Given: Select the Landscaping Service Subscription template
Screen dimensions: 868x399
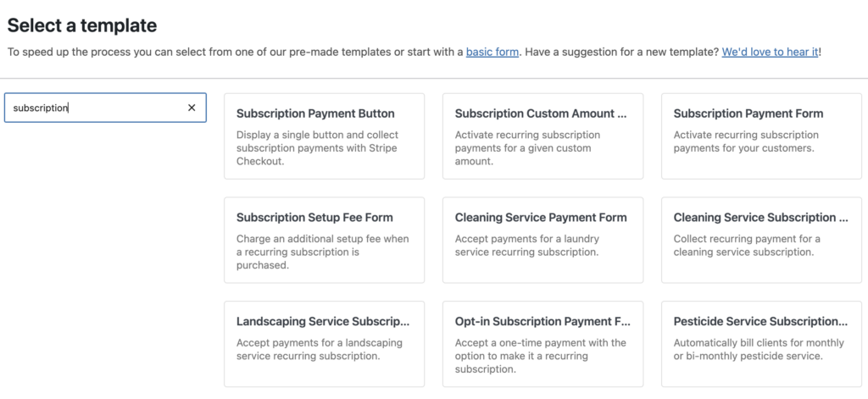Looking at the screenshot, I should tap(325, 344).
